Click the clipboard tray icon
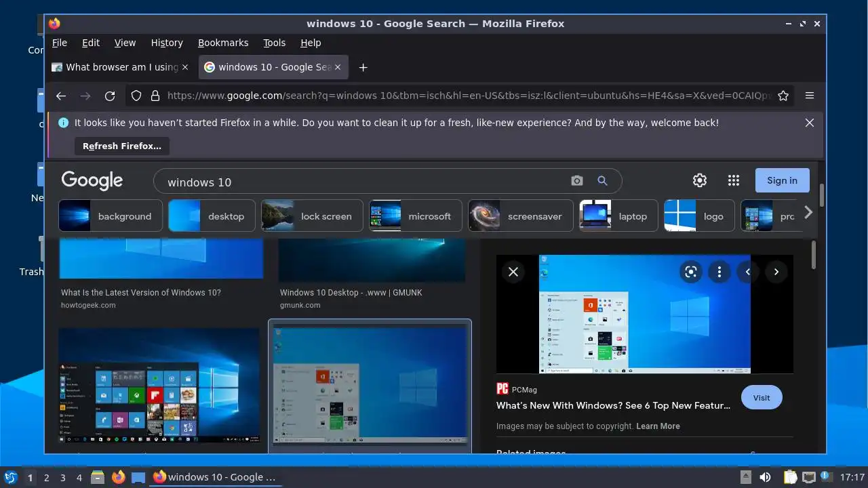The height and width of the screenshot is (488, 868). pyautogui.click(x=790, y=477)
